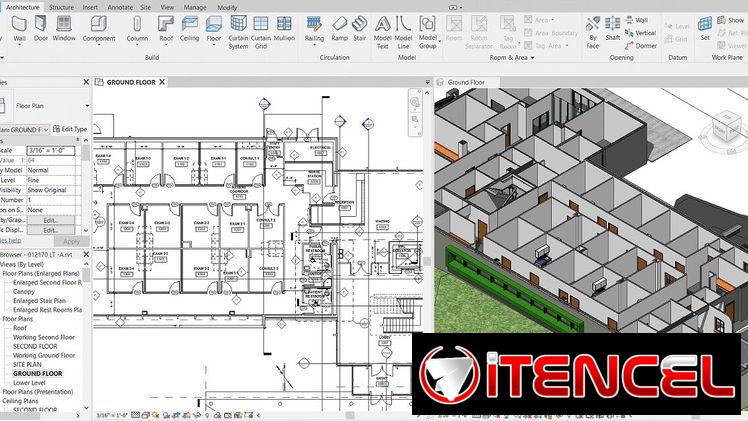Select the Lower Level plan

click(29, 382)
